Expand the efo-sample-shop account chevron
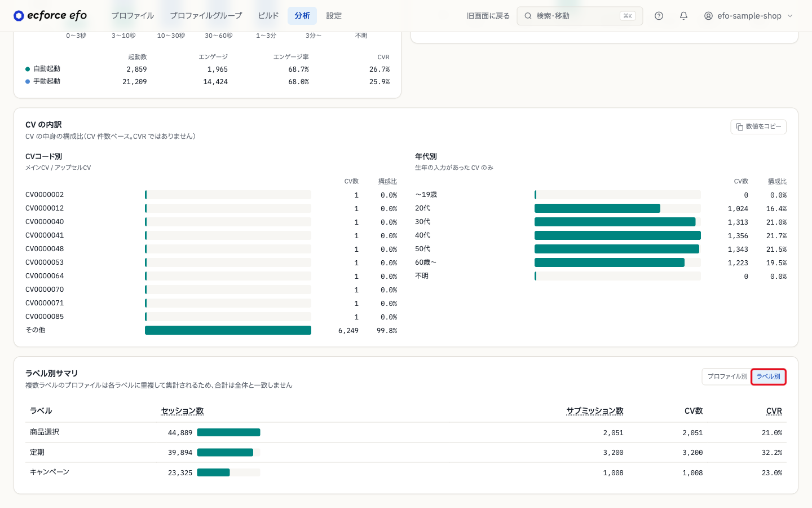Viewport: 812px width, 508px height. coord(790,16)
